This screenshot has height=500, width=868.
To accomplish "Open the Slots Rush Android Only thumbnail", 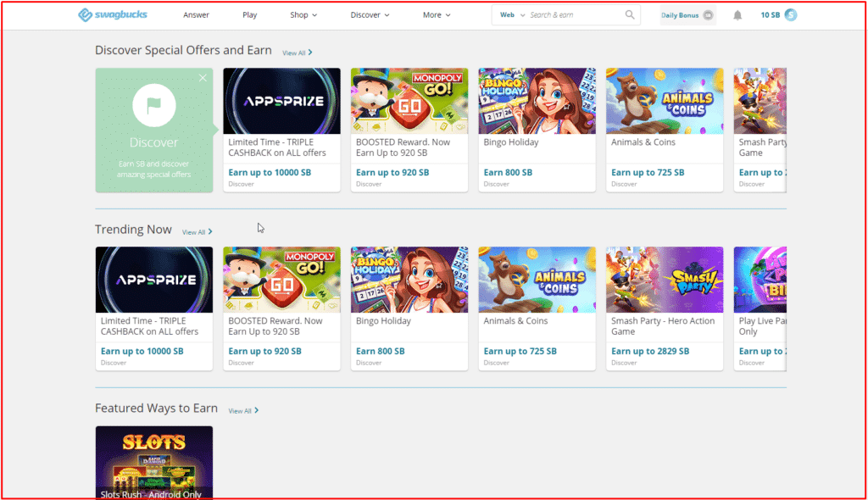I will click(153, 462).
